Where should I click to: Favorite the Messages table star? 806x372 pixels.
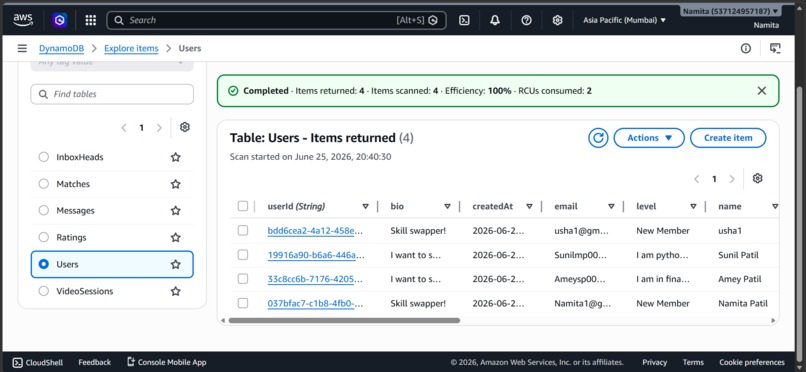[175, 211]
